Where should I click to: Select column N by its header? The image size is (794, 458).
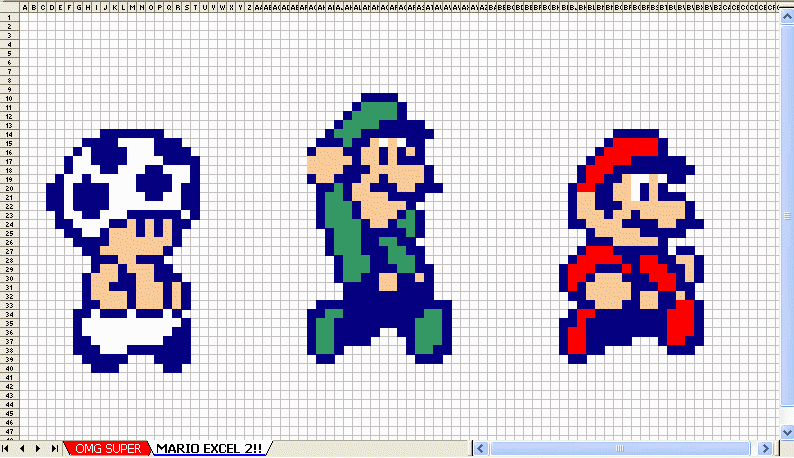pyautogui.click(x=141, y=7)
